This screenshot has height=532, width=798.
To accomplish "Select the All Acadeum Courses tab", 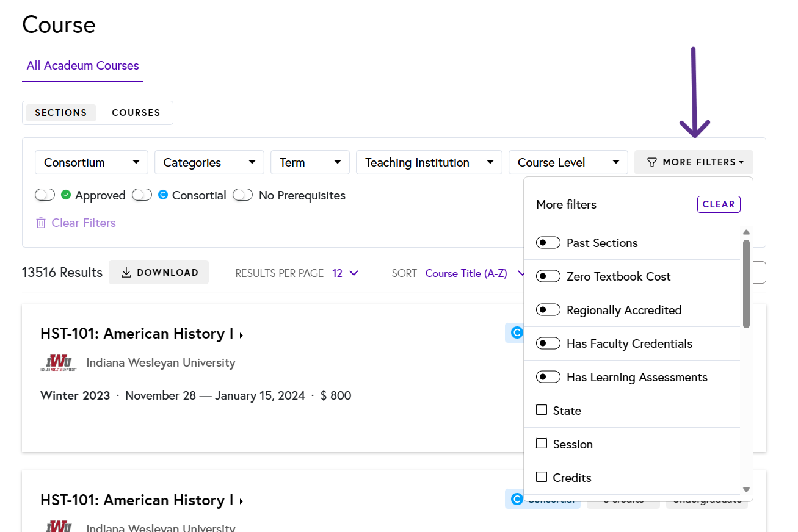I will (x=82, y=66).
